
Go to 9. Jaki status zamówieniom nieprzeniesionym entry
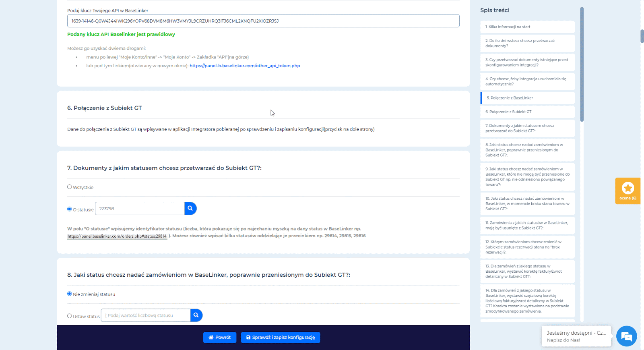[527, 177]
